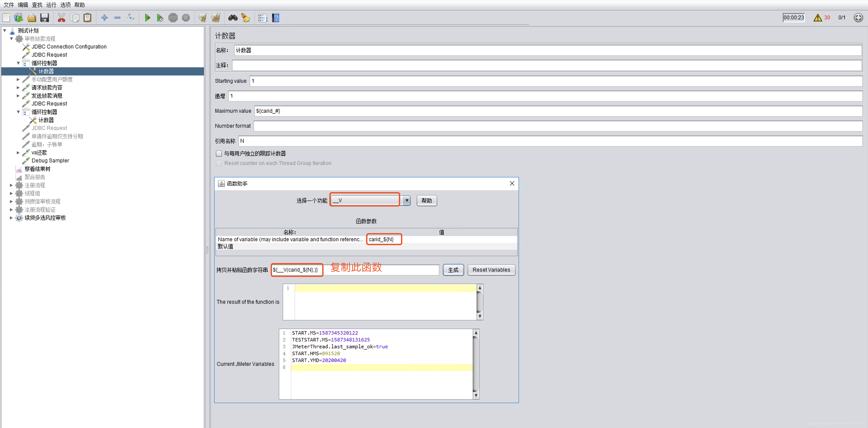Click the grey Shutdown X icon
Viewport: 868px width, 428px height.
click(x=186, y=18)
